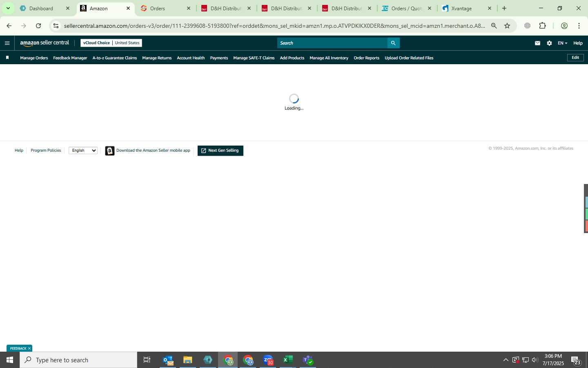Open the EN language dropdown

pyautogui.click(x=562, y=43)
